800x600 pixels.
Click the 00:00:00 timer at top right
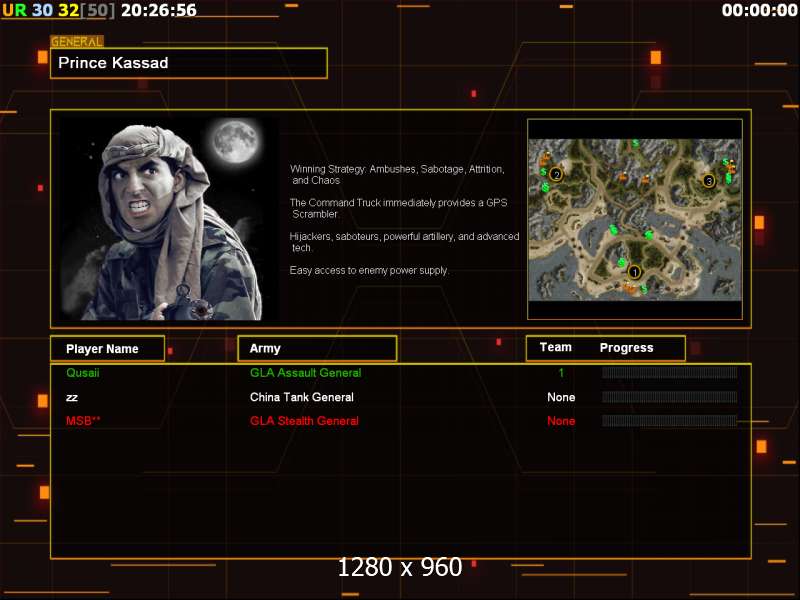[759, 10]
